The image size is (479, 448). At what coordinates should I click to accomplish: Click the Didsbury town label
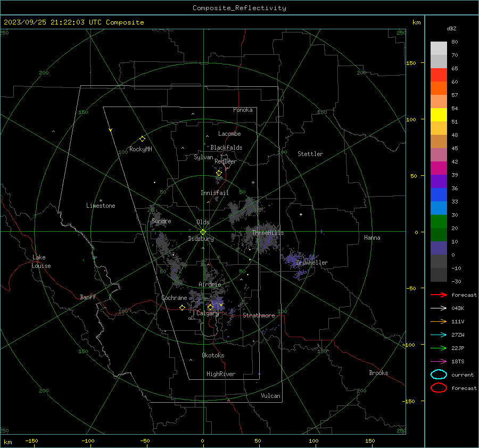tap(201, 239)
